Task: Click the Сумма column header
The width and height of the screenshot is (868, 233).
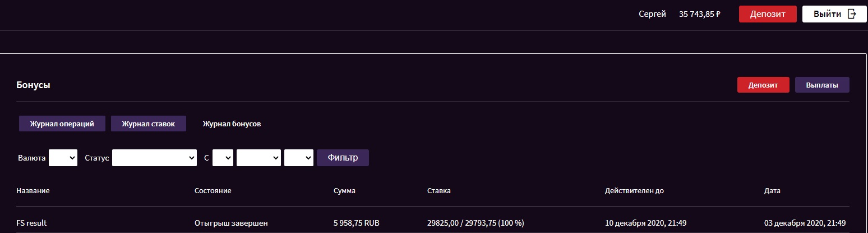Action: (344, 190)
